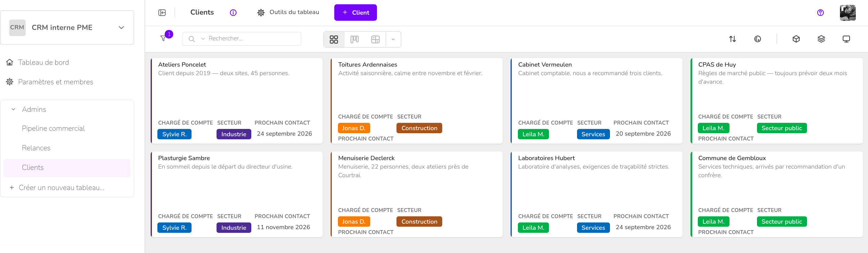Click Secteur public tag on Commune de Gembloux
This screenshot has width=868, height=253.
pyautogui.click(x=782, y=222)
